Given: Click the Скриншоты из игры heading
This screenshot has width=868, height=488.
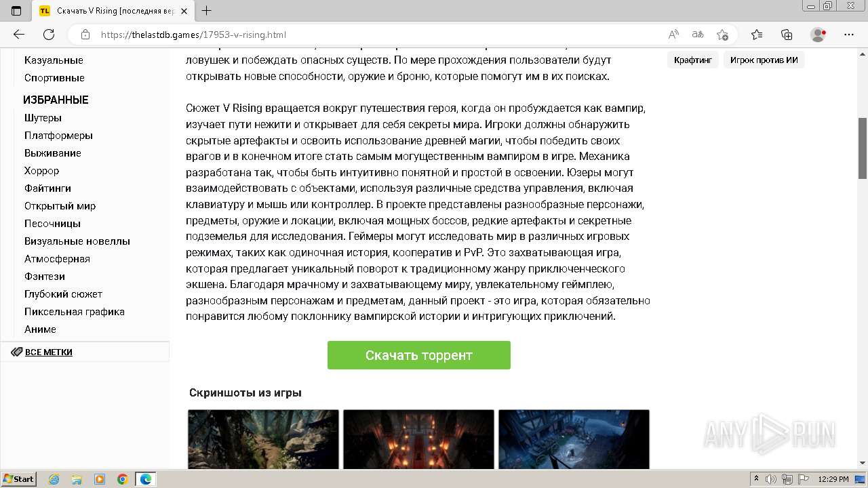Looking at the screenshot, I should click(245, 392).
